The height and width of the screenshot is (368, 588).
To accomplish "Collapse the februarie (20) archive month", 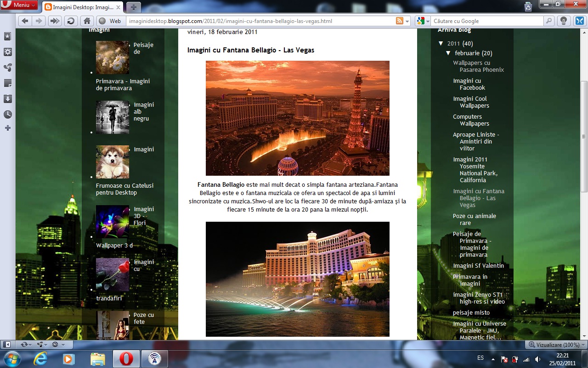I will (449, 53).
